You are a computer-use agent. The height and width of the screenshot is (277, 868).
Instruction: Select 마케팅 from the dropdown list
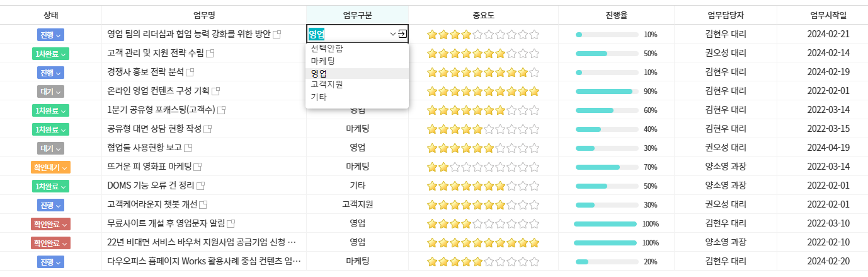pos(323,61)
